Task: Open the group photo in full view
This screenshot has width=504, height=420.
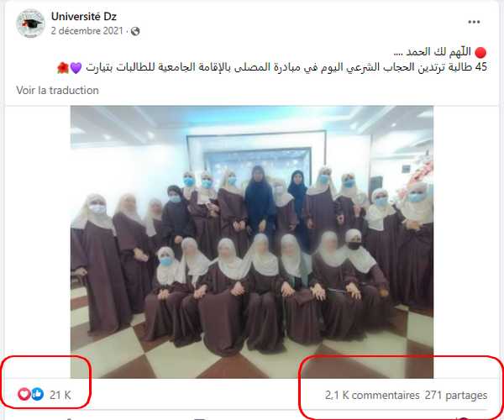Action: point(252,242)
